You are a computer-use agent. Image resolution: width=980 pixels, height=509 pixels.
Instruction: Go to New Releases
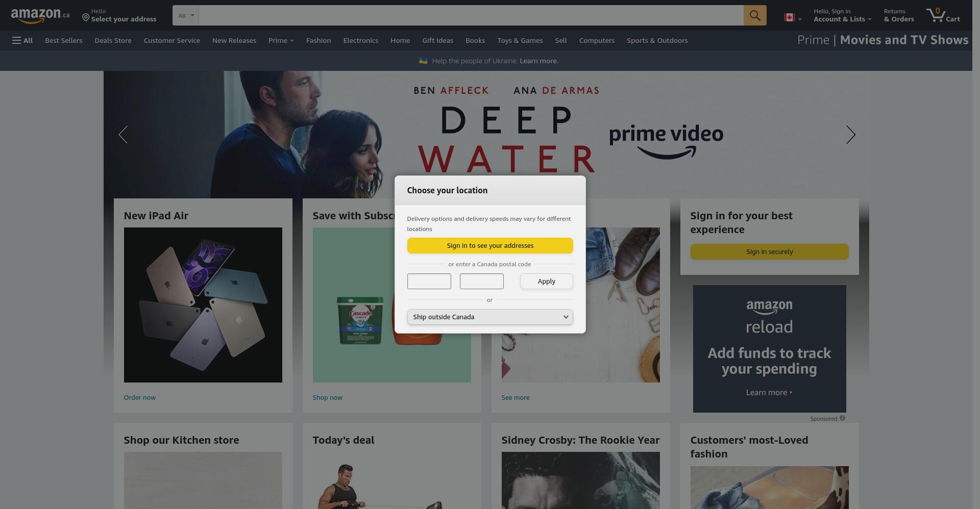coord(234,40)
